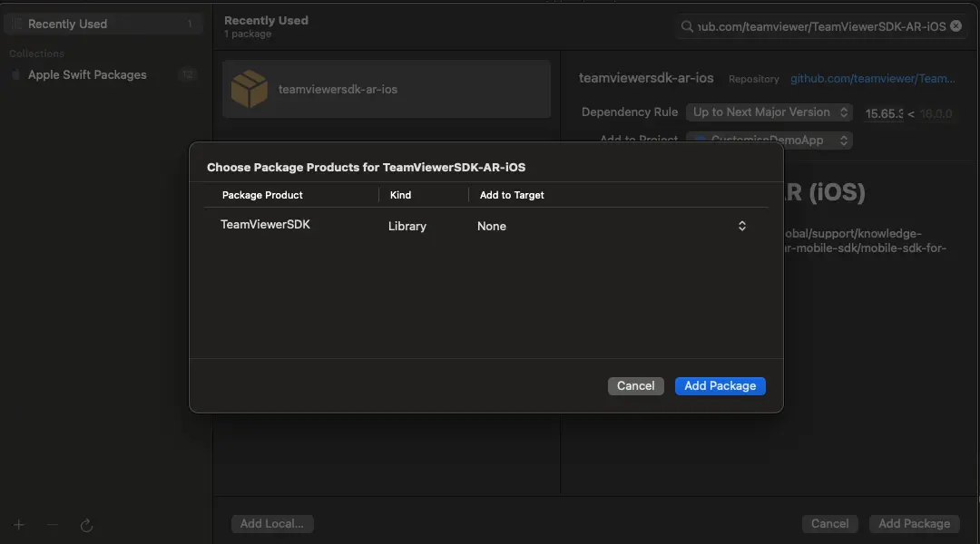The image size is (980, 544).
Task: Click the Add to Target column header
Action: pos(511,195)
